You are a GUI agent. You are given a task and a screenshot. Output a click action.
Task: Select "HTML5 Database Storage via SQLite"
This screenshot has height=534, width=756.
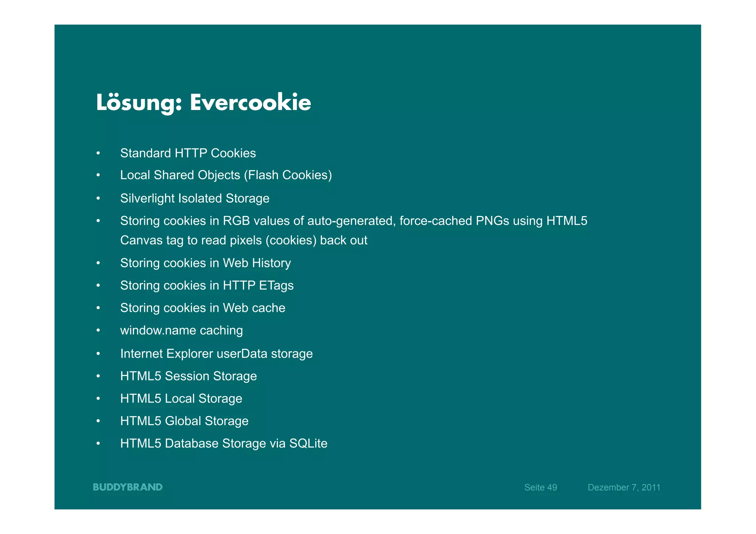pos(224,444)
